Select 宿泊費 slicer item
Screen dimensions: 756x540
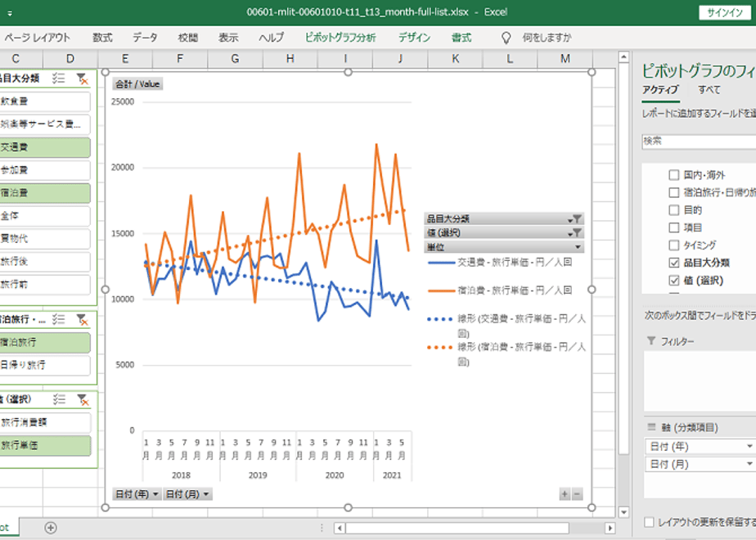coord(44,193)
